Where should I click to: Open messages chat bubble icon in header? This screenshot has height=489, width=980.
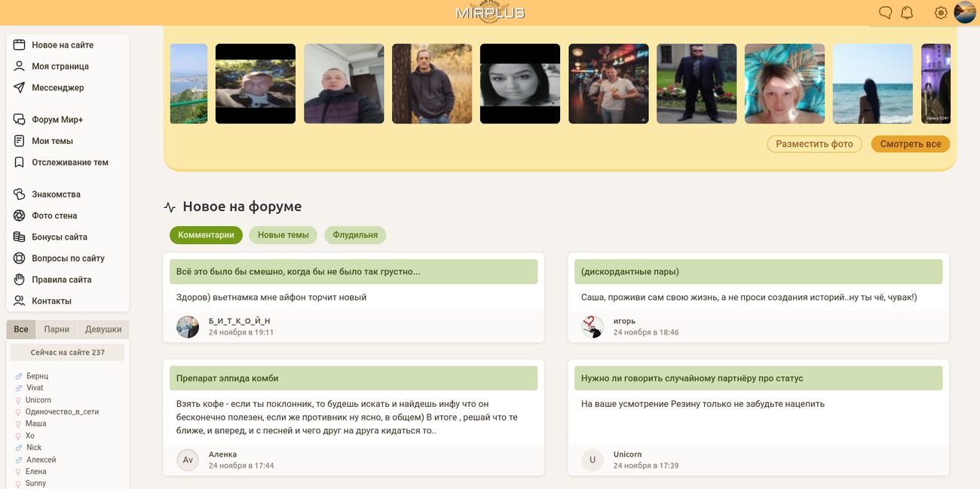[x=886, y=13]
